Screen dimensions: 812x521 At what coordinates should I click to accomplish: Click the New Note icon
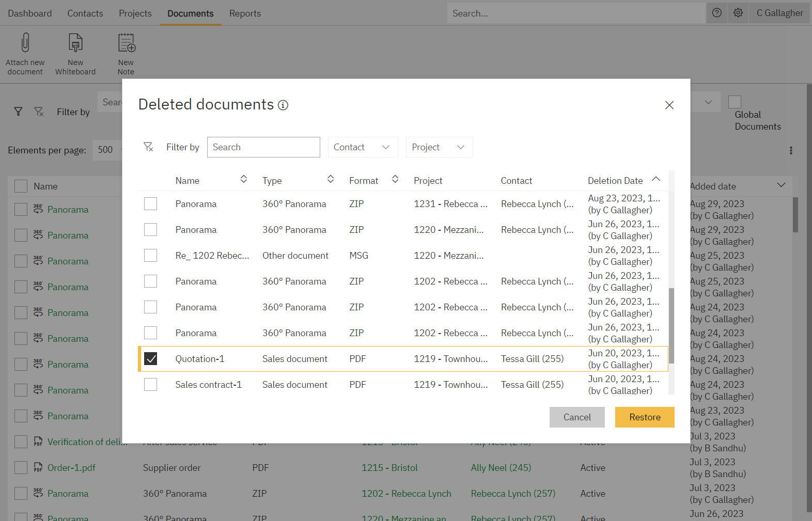pyautogui.click(x=126, y=43)
